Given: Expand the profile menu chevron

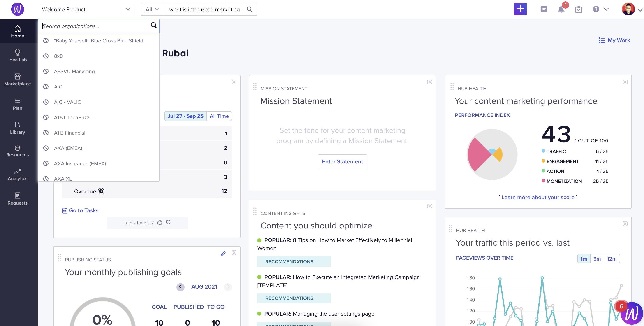Looking at the screenshot, I should coord(640,10).
